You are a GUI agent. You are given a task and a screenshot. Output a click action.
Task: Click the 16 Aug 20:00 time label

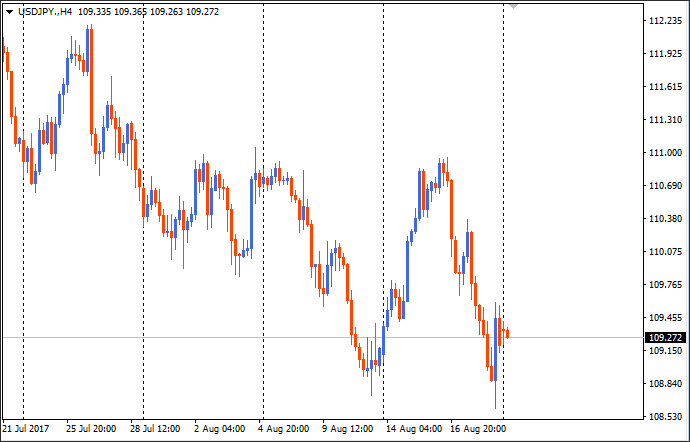(477, 429)
